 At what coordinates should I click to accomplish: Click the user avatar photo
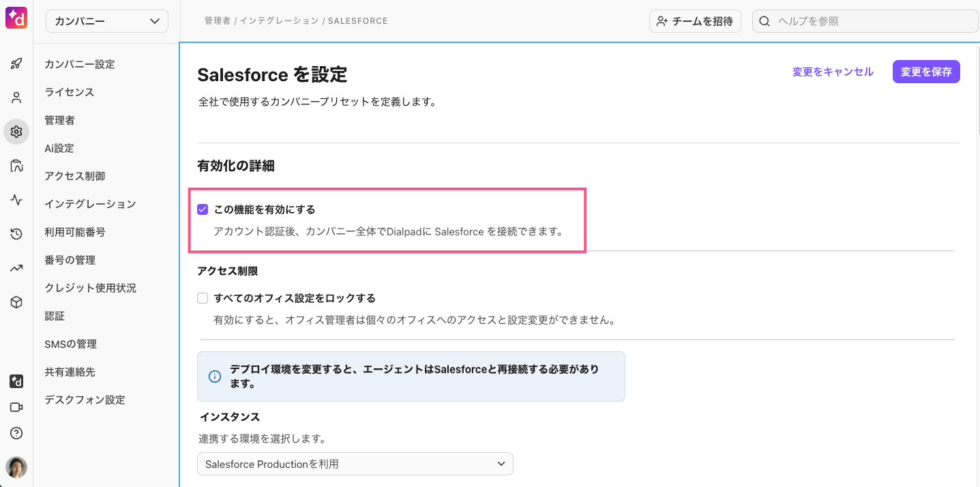point(16,467)
